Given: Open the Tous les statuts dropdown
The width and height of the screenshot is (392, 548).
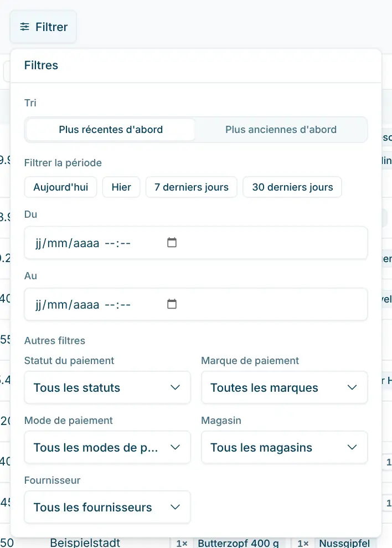Looking at the screenshot, I should click(x=107, y=387).
